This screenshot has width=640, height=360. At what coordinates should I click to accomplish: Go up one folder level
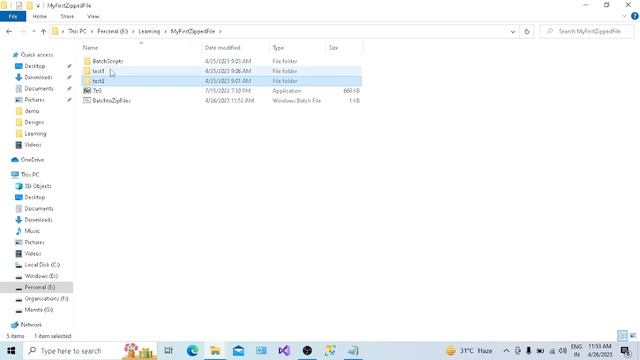point(43,31)
